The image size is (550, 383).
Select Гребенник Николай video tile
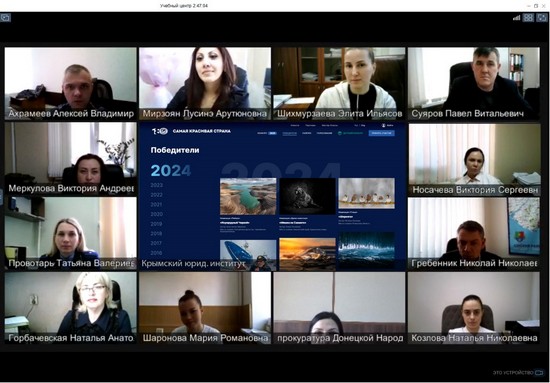point(474,234)
